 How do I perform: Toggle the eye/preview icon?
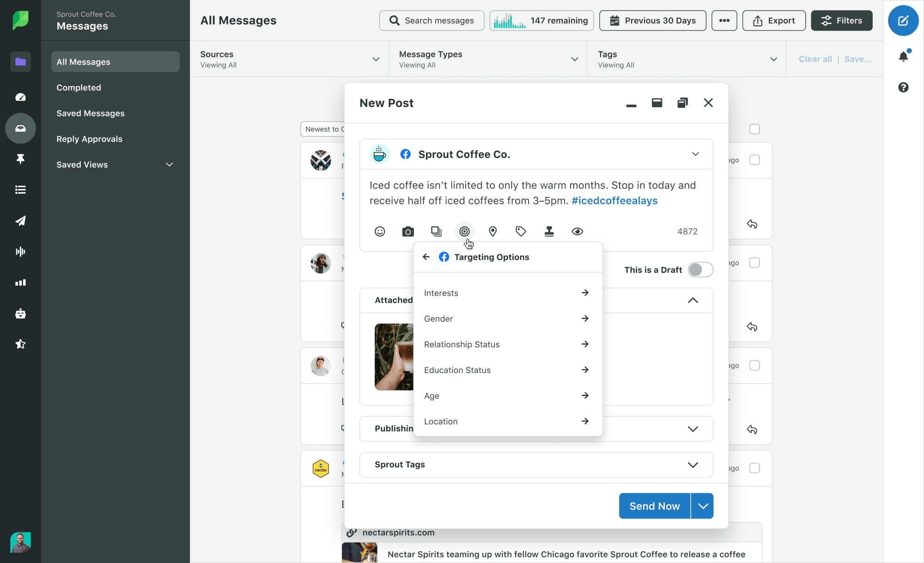pyautogui.click(x=577, y=231)
